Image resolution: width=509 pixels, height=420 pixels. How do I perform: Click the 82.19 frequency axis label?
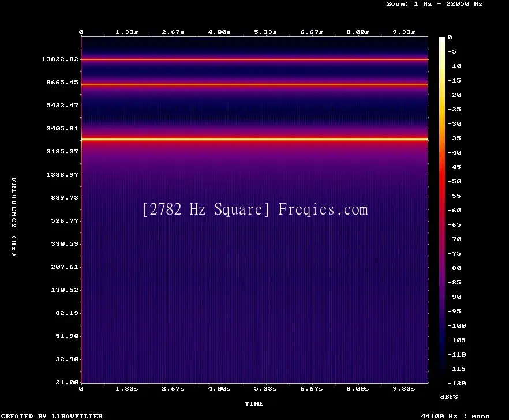(67, 313)
